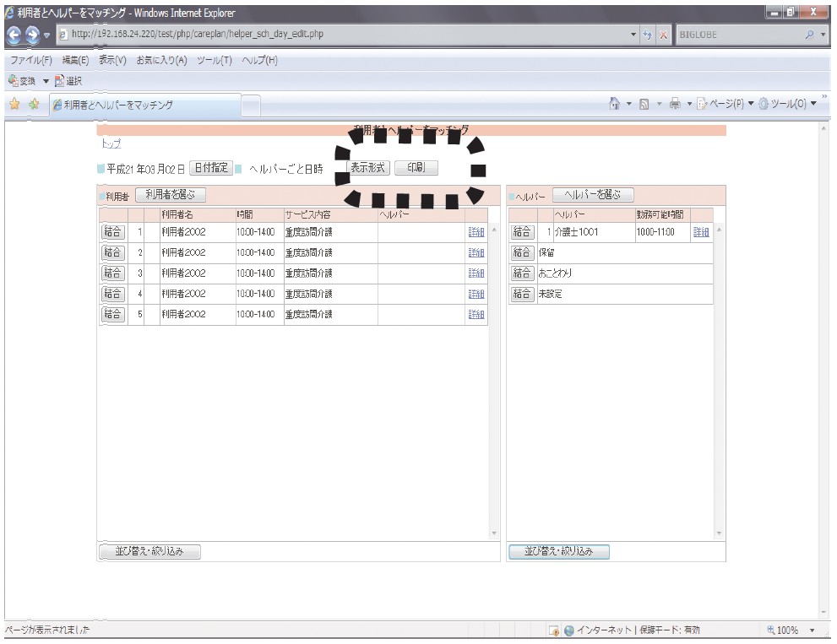Open the 編集(E) menu
The image size is (837, 644).
click(75, 60)
